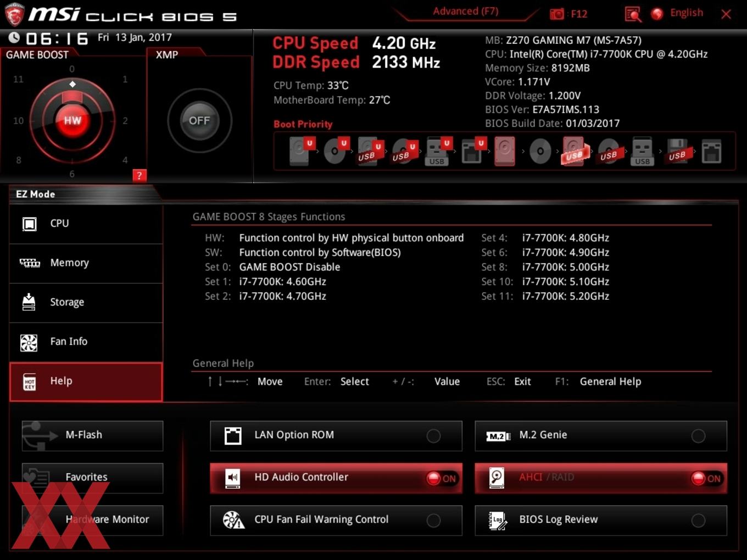747x560 pixels.
Task: Click the 'DDR Speed' label
Action: [316, 63]
